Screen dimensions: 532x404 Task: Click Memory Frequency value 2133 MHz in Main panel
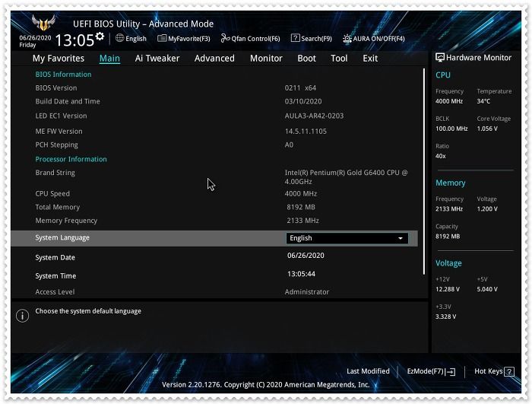302,221
